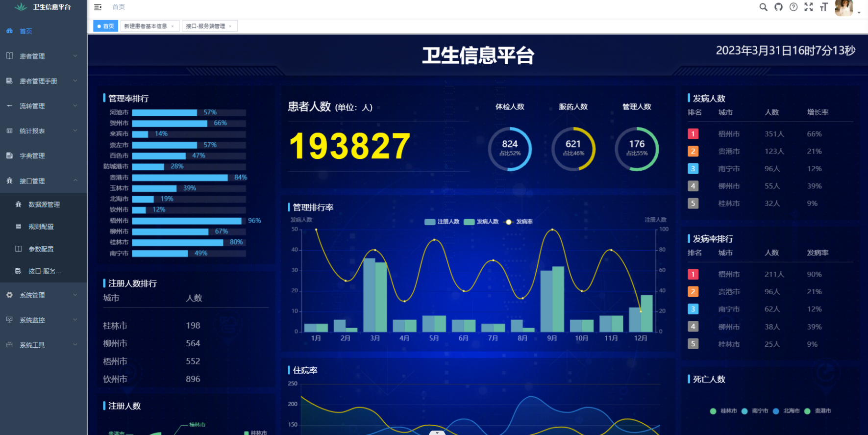Open the search magnifier icon

point(763,7)
